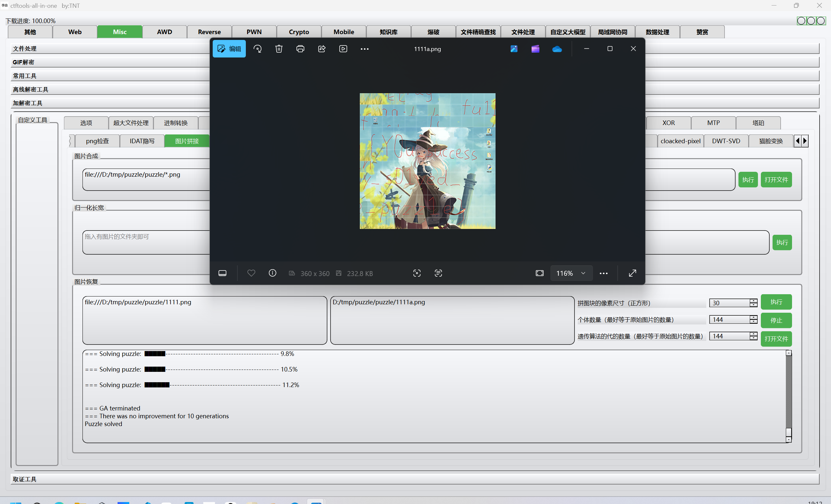831x504 pixels.
Task: Show image info panel
Action: point(272,273)
